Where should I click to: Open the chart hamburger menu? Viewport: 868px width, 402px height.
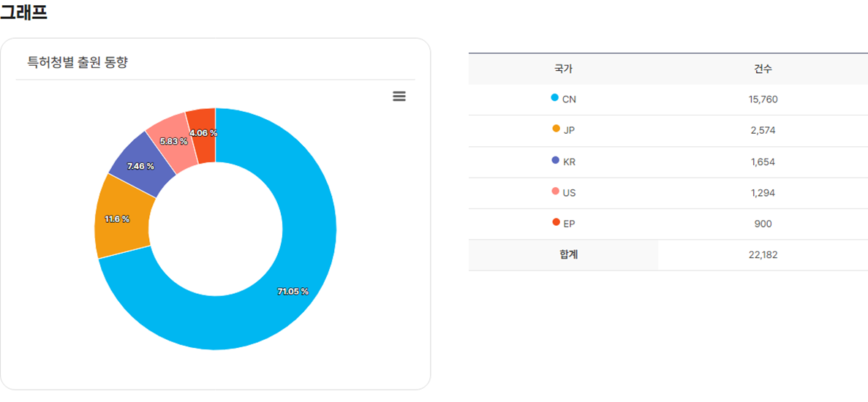399,96
